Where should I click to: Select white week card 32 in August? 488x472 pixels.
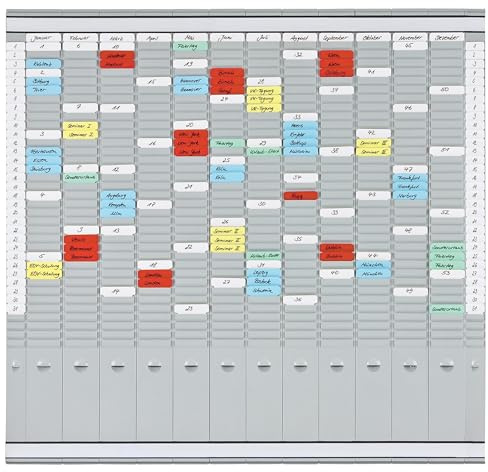pyautogui.click(x=300, y=55)
